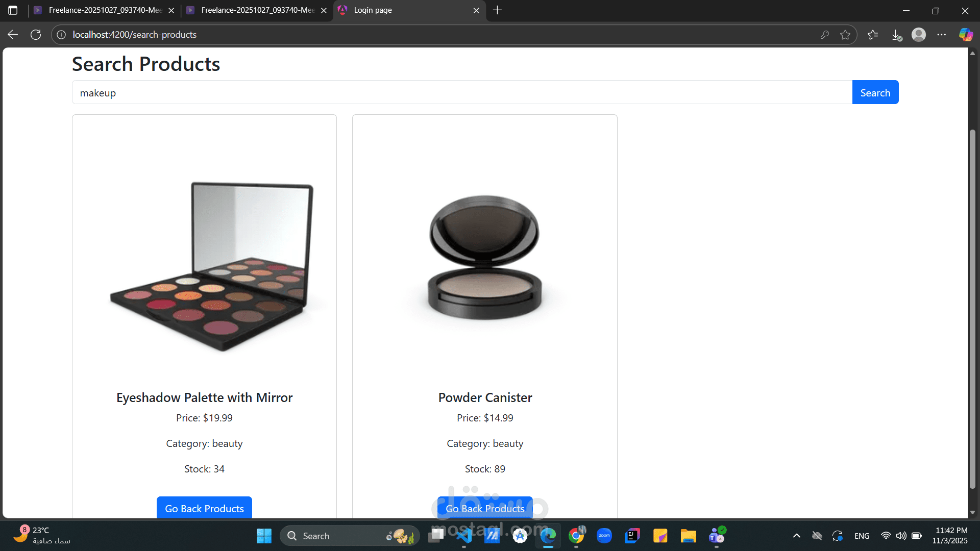Switch to the Login page tab
The width and height of the screenshot is (980, 551).
pos(403,10)
